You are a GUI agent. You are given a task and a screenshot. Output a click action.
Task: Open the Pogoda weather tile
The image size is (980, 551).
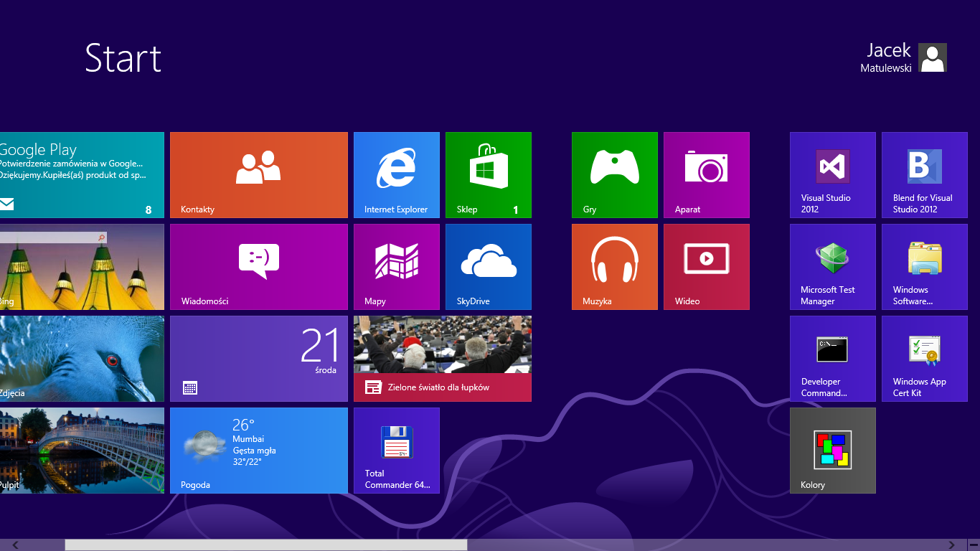tap(259, 451)
